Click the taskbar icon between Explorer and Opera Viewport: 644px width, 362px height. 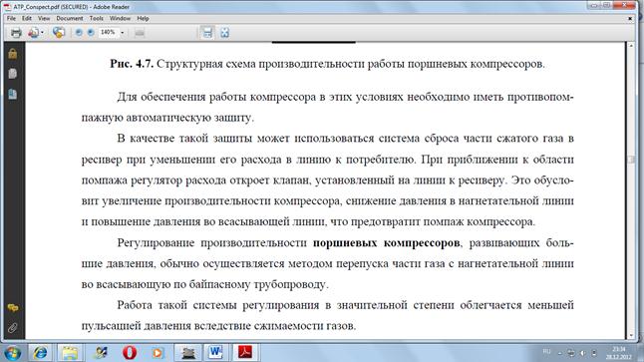coord(101,353)
